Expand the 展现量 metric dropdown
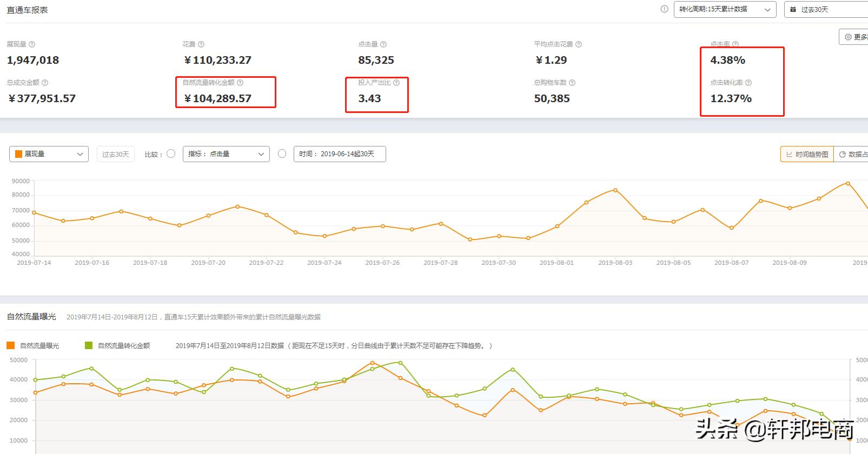The width and height of the screenshot is (868, 454). [49, 154]
